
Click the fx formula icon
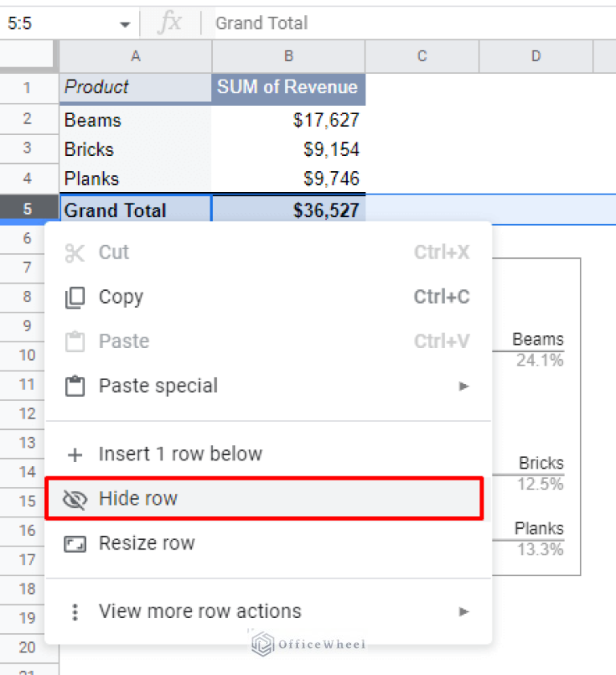169,23
